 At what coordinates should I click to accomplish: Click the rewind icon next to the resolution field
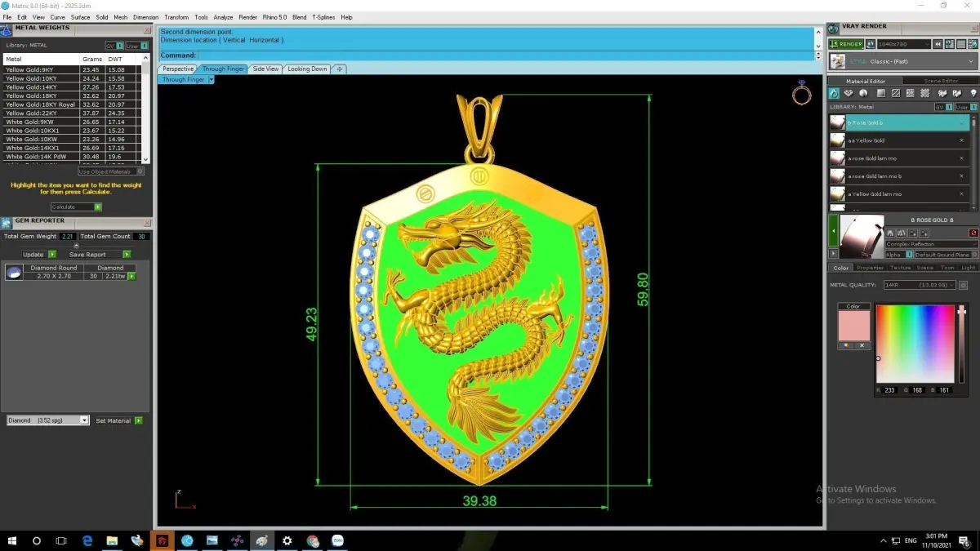pyautogui.click(x=939, y=44)
